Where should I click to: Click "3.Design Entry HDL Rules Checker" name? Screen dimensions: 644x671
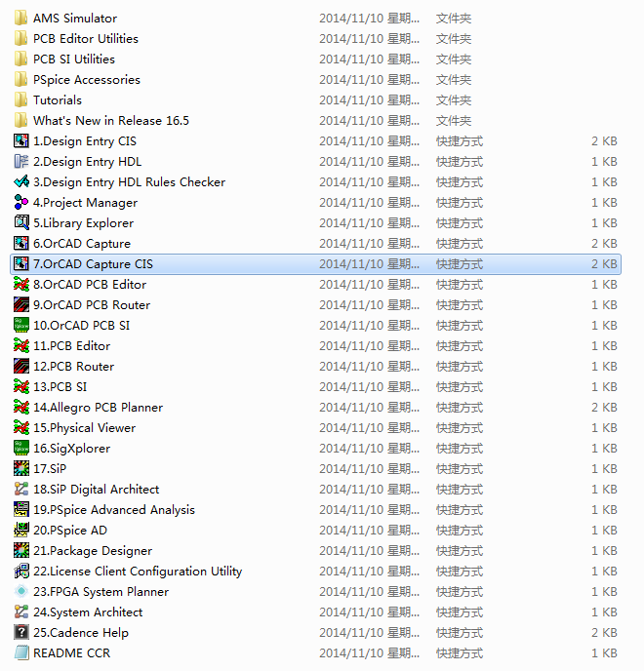point(130,181)
